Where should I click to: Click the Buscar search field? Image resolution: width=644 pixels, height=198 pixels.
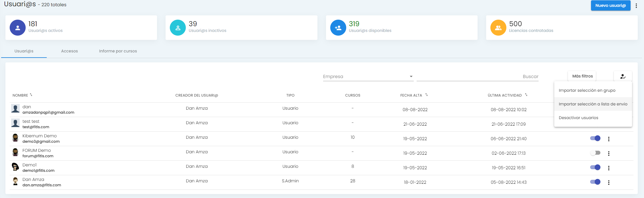[477, 76]
